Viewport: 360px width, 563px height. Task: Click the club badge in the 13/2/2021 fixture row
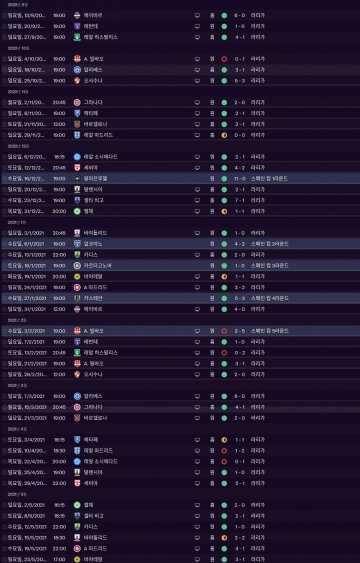77,353
